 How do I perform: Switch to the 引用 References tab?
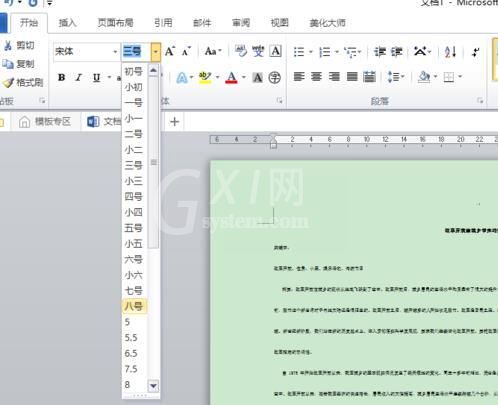(163, 23)
